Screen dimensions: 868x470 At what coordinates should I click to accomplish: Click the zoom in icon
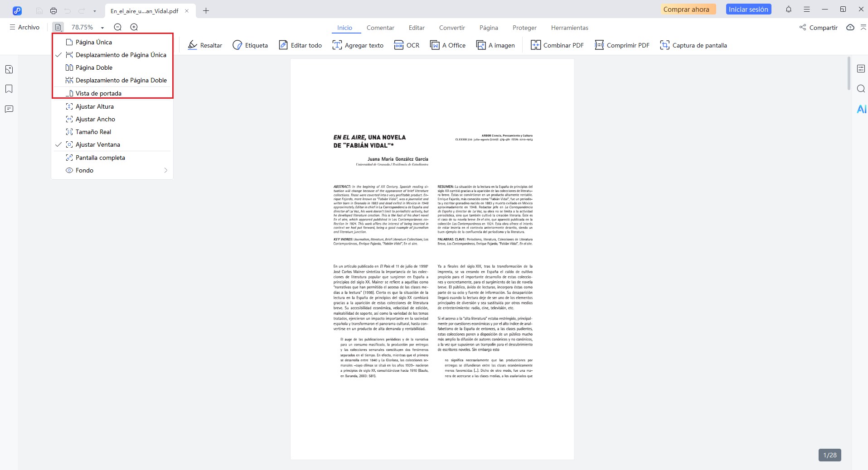coord(134,27)
